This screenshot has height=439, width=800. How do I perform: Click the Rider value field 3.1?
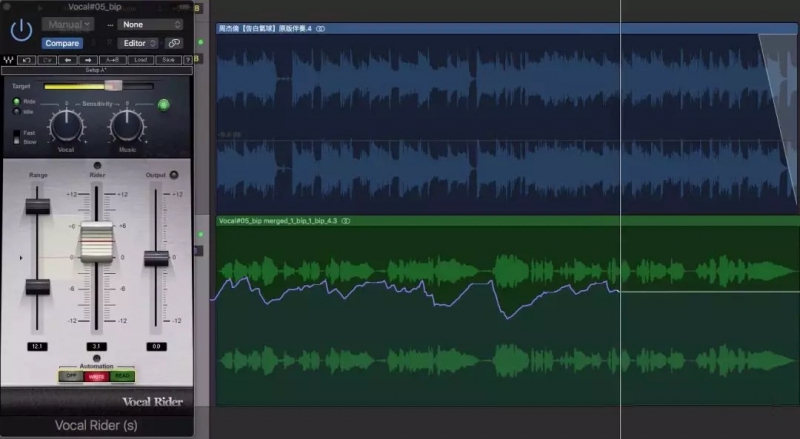click(x=96, y=346)
